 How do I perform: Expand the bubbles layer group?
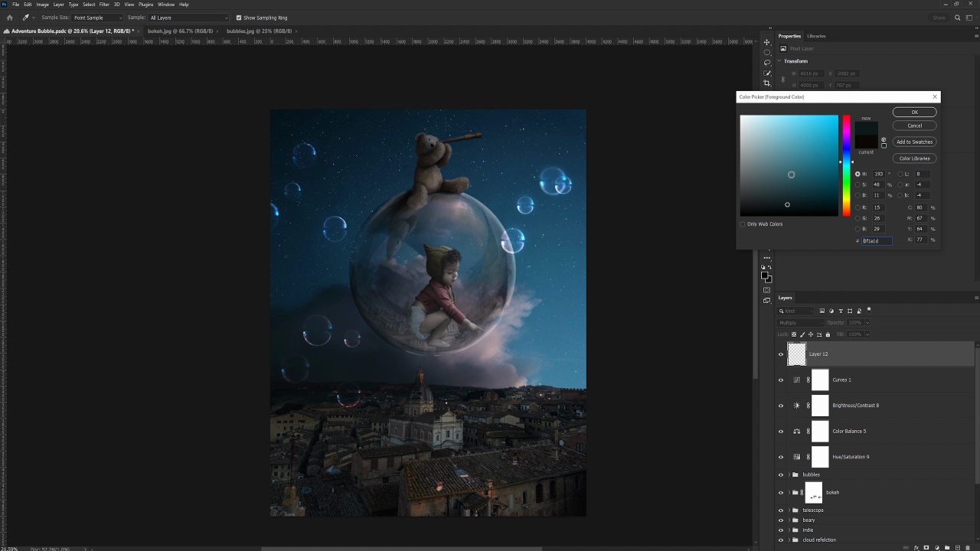789,474
